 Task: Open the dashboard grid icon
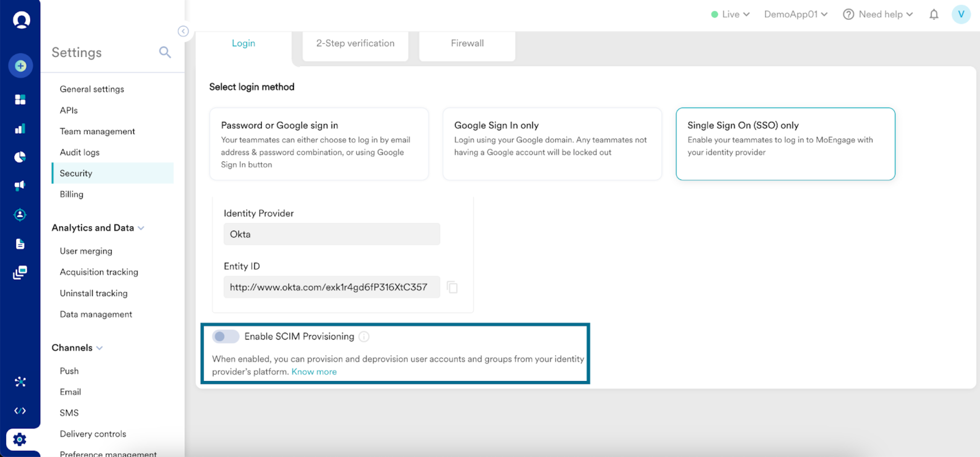coord(20,99)
